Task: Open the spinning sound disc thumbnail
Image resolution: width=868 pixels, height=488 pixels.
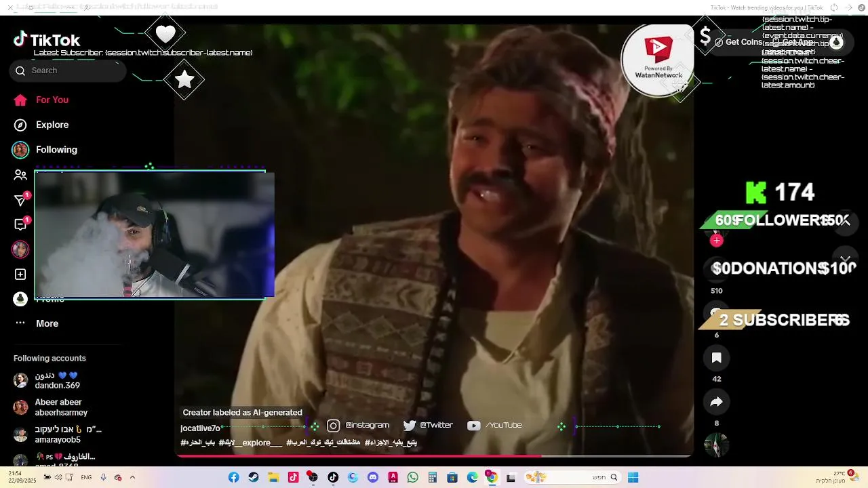Action: click(717, 445)
